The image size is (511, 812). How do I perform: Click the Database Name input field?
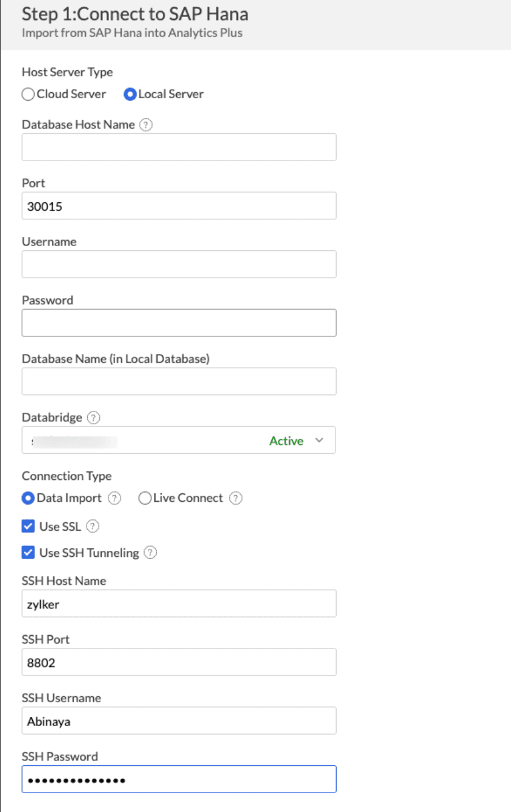[x=179, y=382]
